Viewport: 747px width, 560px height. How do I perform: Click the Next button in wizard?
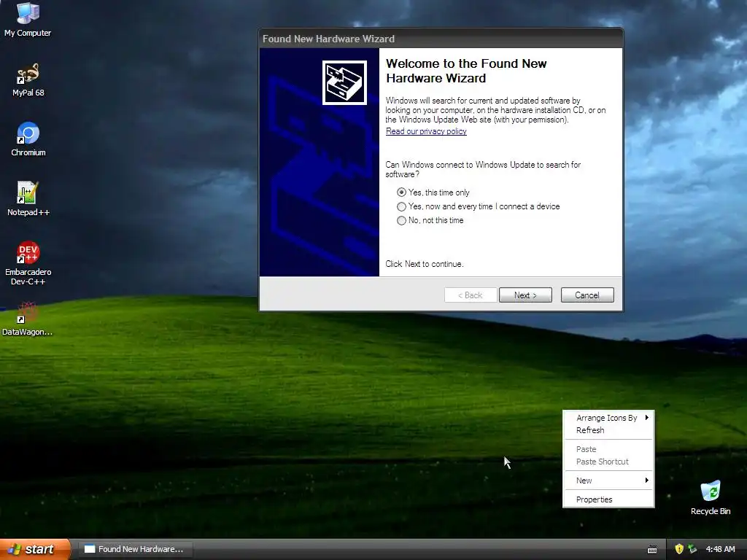coord(525,295)
